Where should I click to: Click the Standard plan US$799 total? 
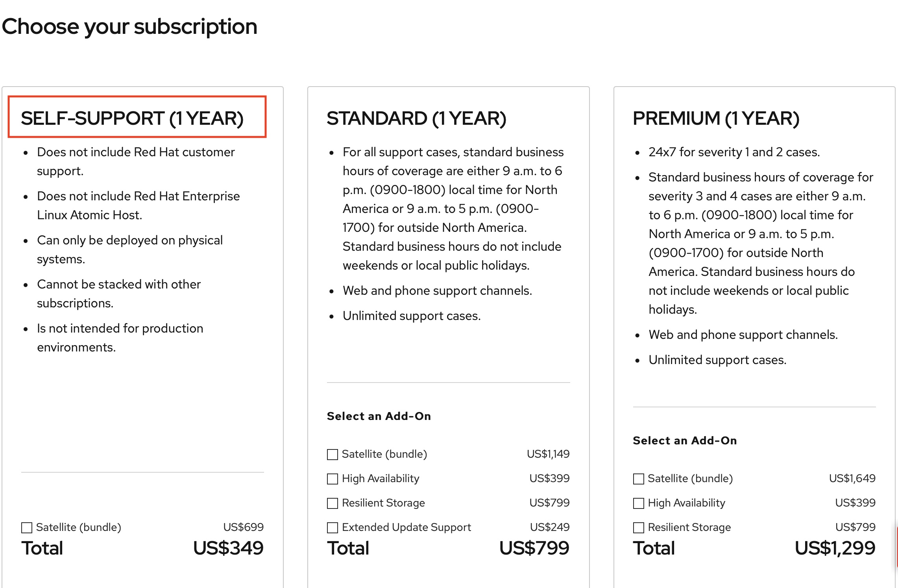tap(534, 548)
